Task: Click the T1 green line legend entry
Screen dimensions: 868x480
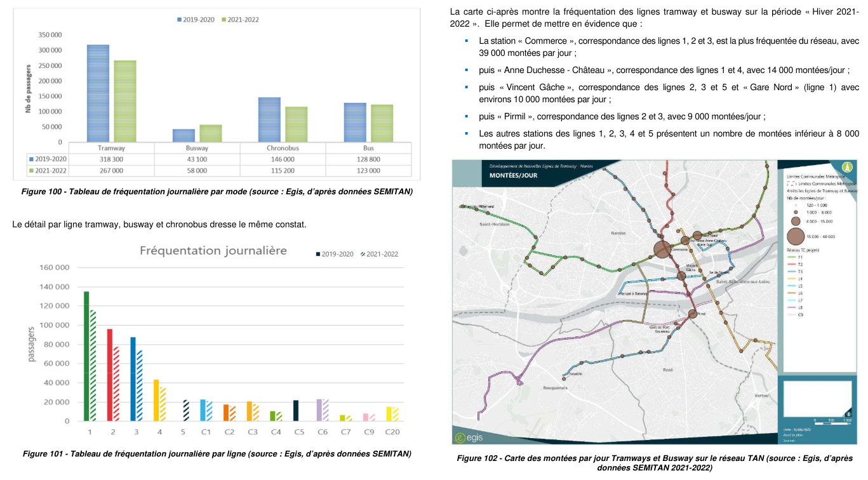Action: [x=794, y=257]
